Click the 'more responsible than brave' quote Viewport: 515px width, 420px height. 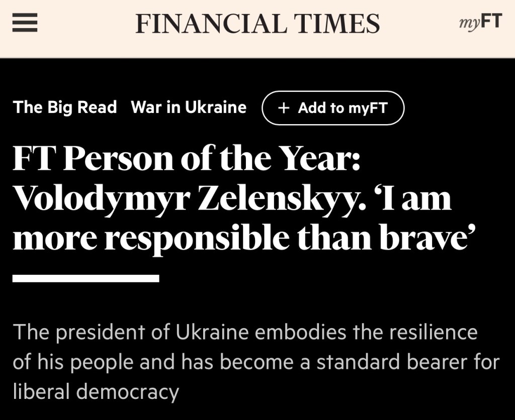(241, 238)
